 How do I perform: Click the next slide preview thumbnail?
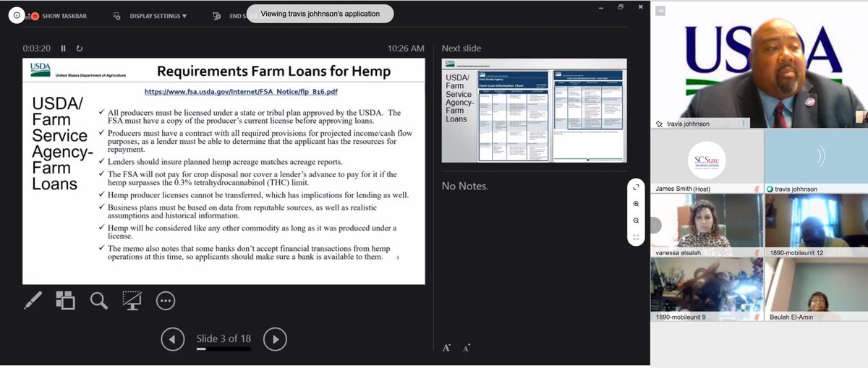click(534, 110)
